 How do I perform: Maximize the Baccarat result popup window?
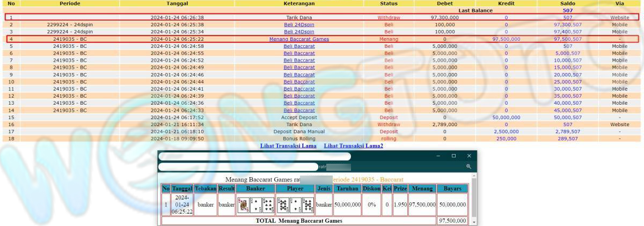click(x=453, y=156)
